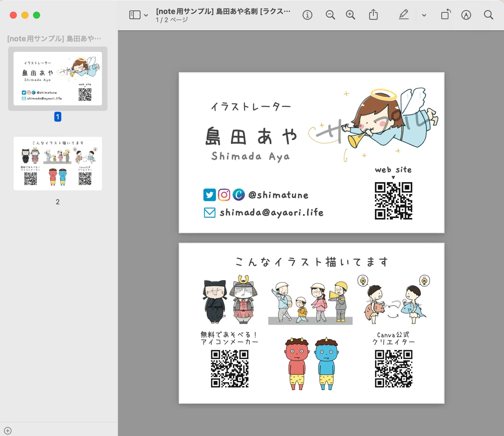Select page 2 thumbnail in sidebar
This screenshot has width=504, height=436.
(58, 164)
